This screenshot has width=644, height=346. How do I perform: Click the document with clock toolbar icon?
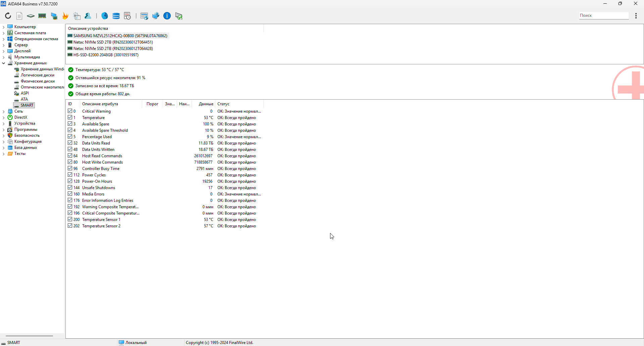pyautogui.click(x=127, y=16)
